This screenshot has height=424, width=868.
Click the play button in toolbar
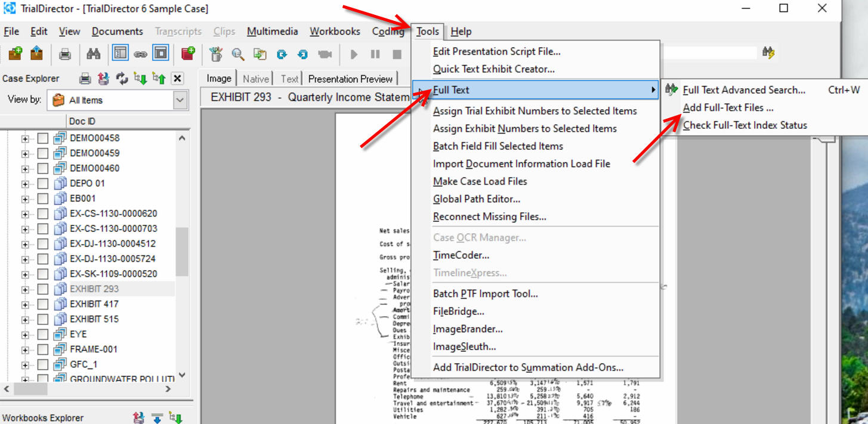point(354,54)
